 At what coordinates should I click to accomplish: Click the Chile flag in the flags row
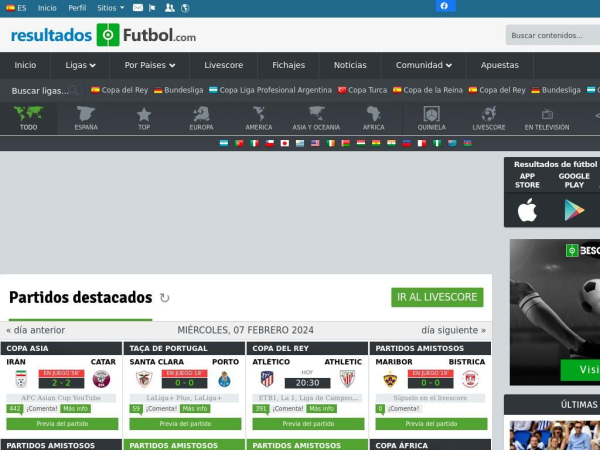point(269,143)
